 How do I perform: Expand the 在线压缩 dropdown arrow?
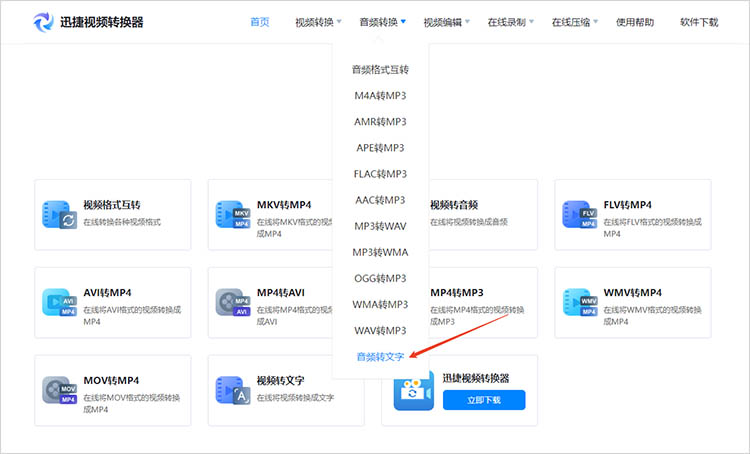(596, 22)
